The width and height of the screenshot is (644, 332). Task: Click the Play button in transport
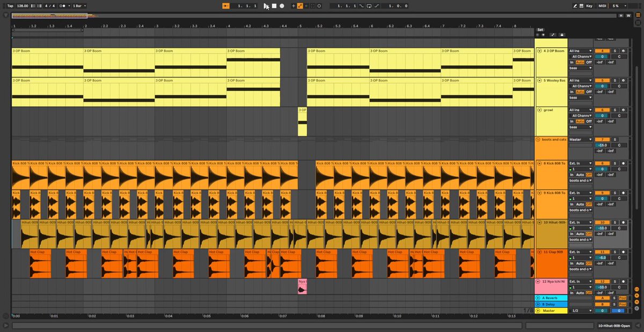(x=266, y=5)
